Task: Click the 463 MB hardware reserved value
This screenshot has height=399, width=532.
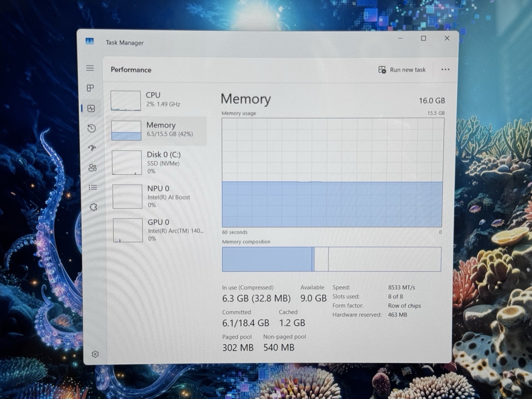Action: (x=397, y=315)
